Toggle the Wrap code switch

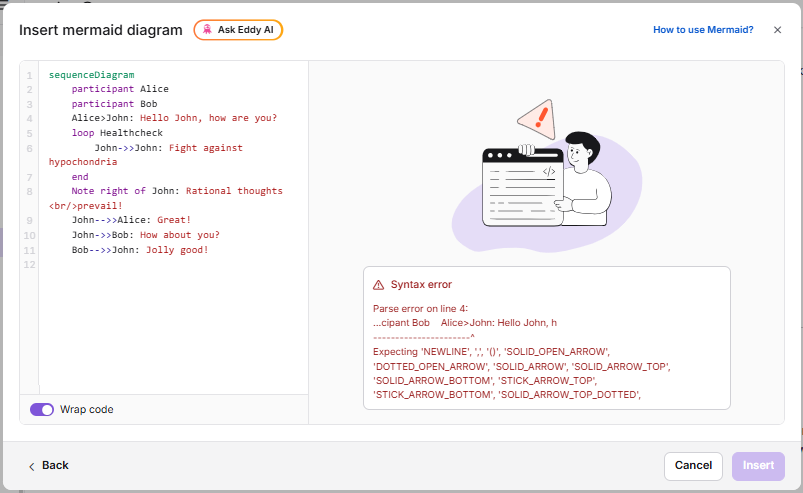coord(41,410)
